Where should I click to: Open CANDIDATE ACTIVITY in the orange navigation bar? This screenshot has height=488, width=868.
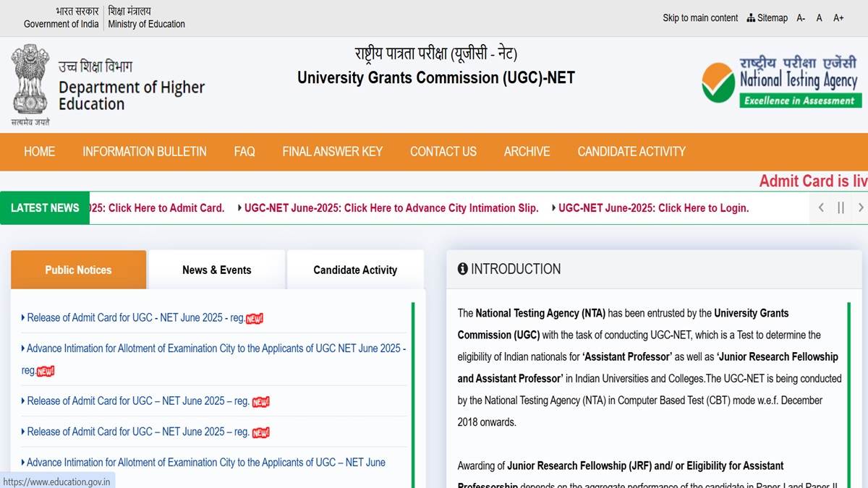coord(631,151)
